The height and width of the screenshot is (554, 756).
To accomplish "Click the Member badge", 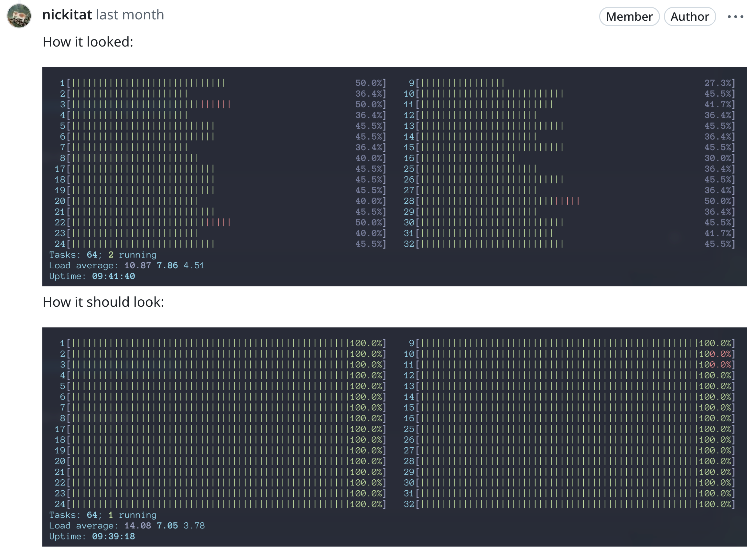I will click(629, 16).
